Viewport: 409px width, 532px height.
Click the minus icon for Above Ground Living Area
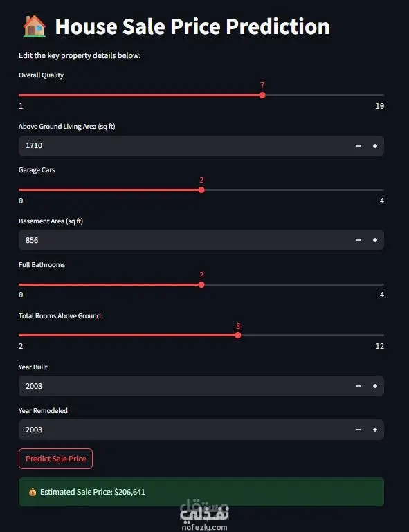coord(358,146)
